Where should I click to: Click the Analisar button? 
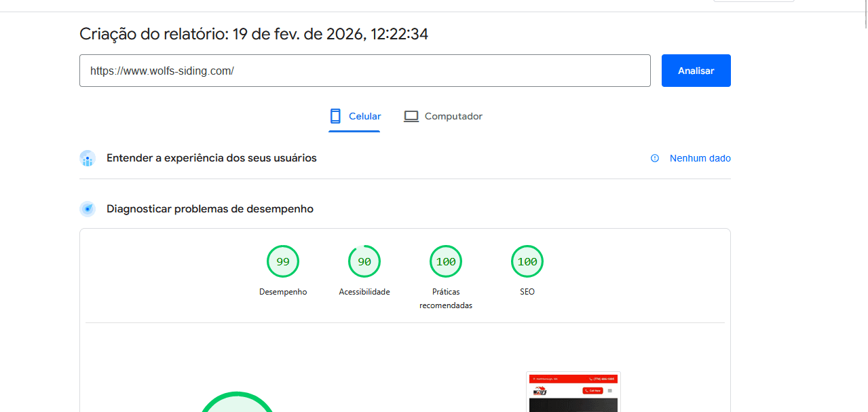pyautogui.click(x=696, y=70)
